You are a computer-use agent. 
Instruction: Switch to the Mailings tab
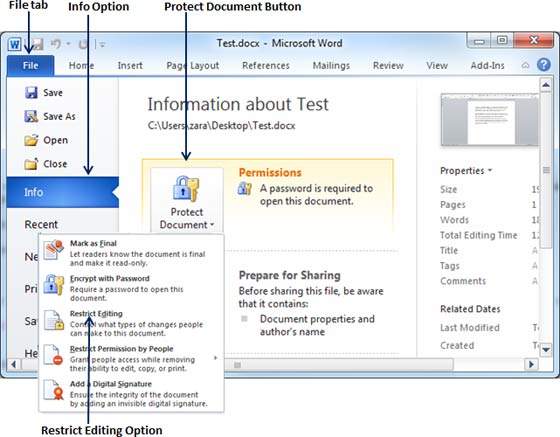click(x=331, y=65)
